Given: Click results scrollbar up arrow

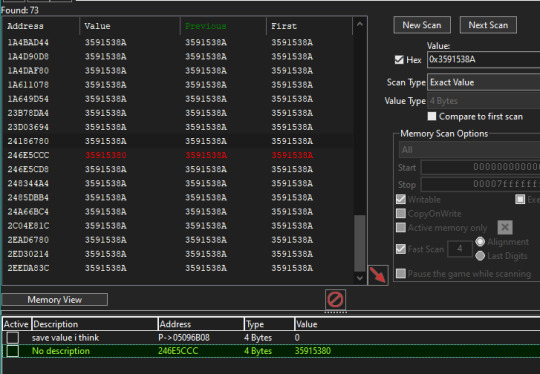Looking at the screenshot, I should (x=360, y=24).
